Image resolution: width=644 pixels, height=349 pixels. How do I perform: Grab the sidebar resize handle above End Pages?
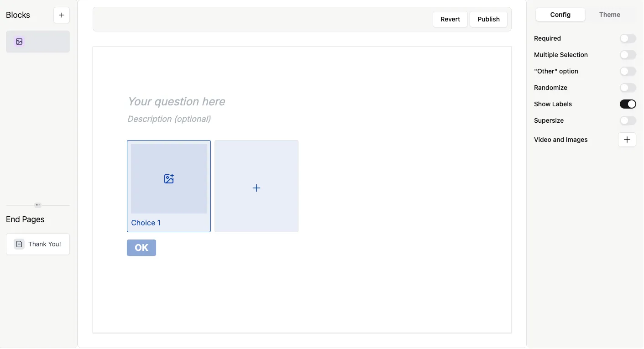tap(38, 205)
